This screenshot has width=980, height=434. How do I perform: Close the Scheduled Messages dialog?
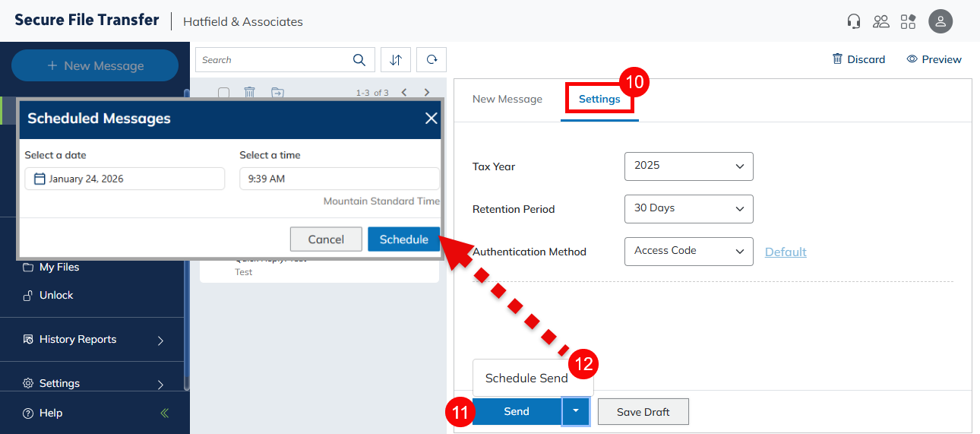(431, 119)
